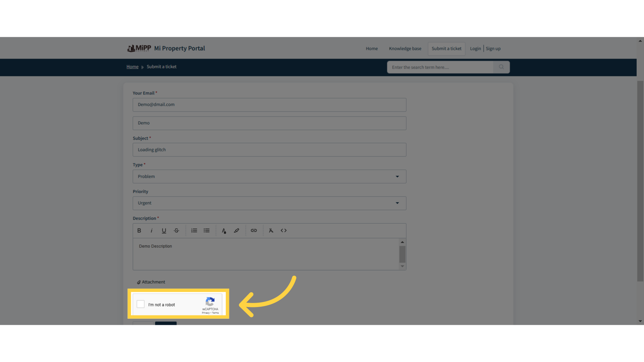Image resolution: width=644 pixels, height=362 pixels.
Task: Insert a bulleted list
Action: 207,231
